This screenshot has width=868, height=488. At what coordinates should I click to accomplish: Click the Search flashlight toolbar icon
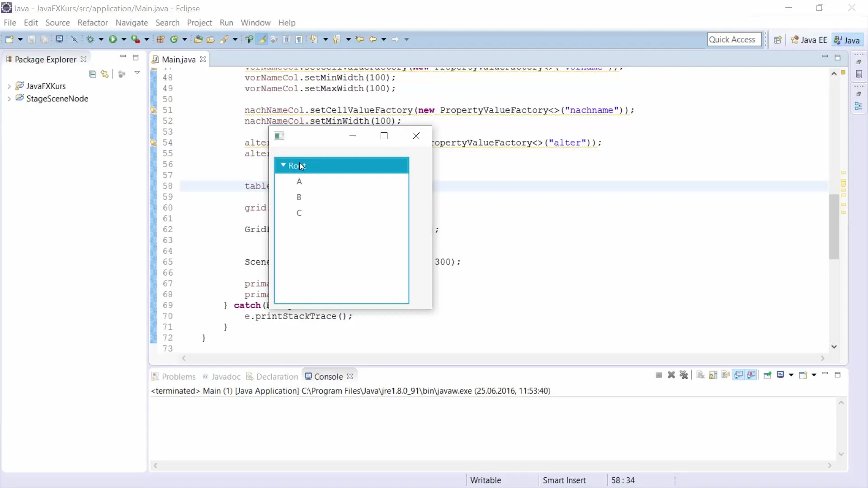(224, 39)
